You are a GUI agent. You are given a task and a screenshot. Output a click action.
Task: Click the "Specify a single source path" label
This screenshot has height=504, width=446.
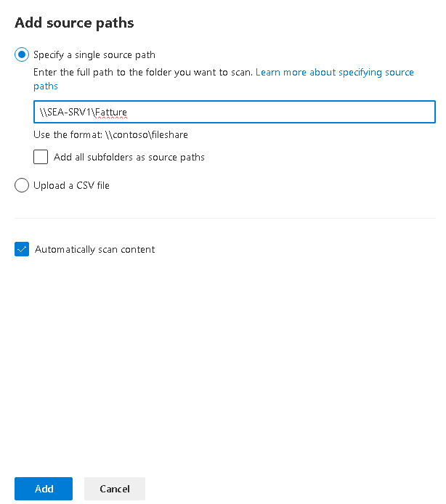tap(94, 55)
